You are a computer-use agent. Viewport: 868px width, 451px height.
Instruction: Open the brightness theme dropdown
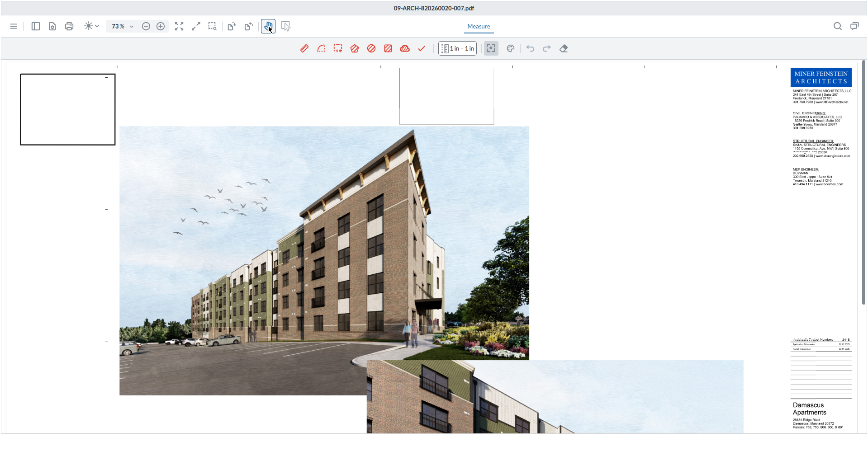click(92, 26)
